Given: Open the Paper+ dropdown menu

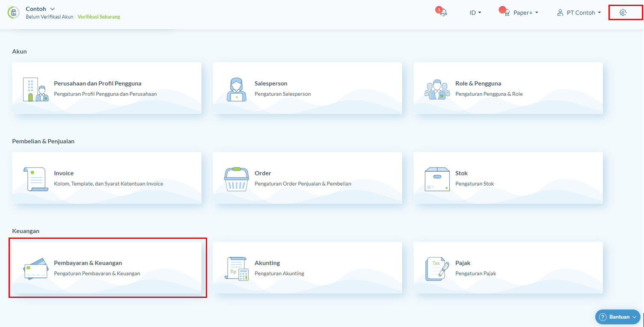Looking at the screenshot, I should (x=526, y=13).
